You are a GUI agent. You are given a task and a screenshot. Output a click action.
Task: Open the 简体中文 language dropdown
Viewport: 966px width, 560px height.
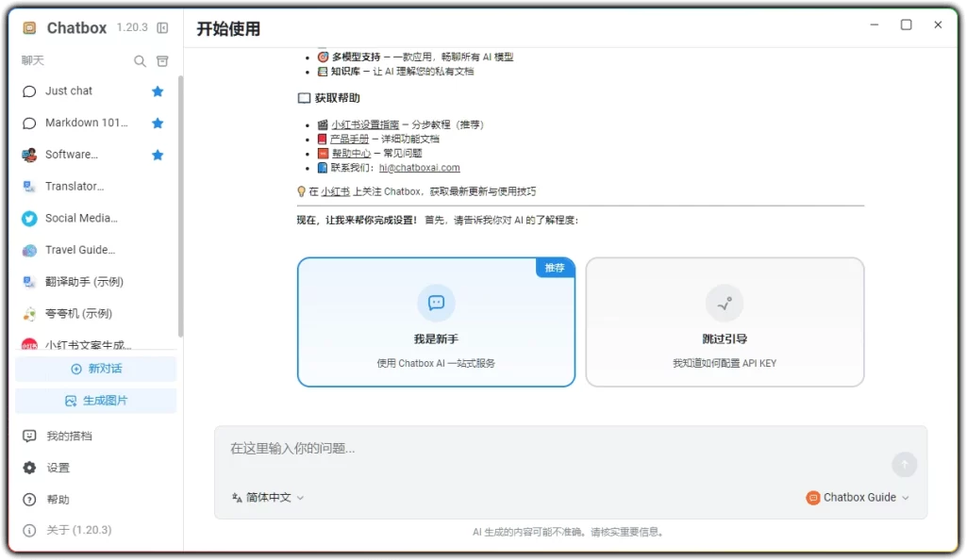(x=268, y=498)
